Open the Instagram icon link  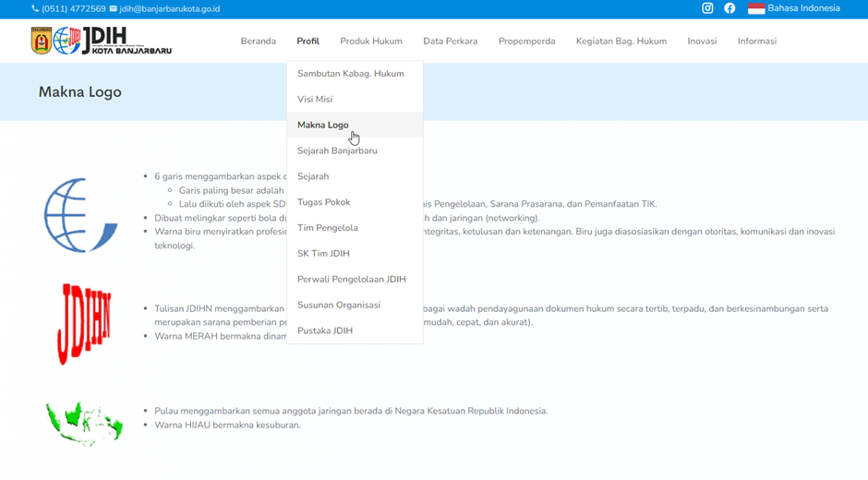pyautogui.click(x=707, y=8)
